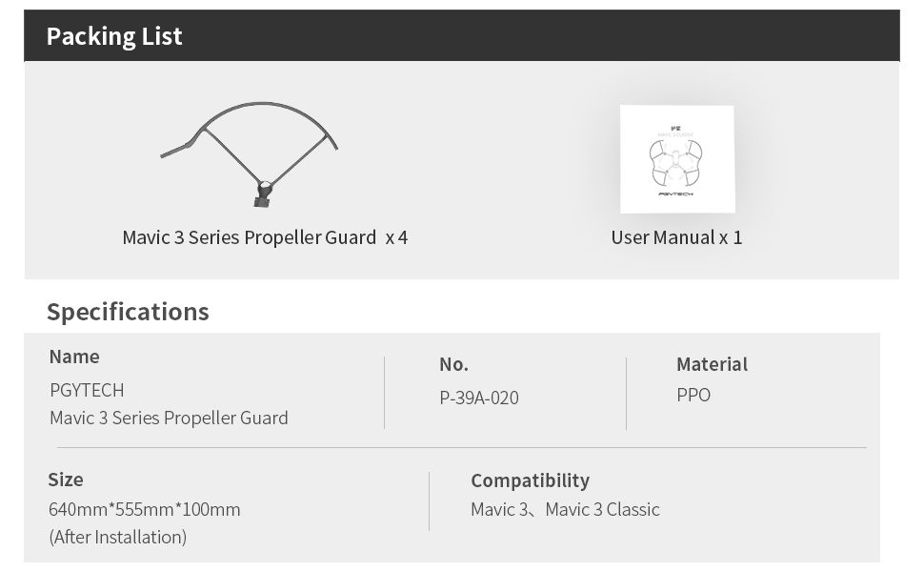Click the (After Installation) note
This screenshot has height=572, width=924.
point(118,538)
